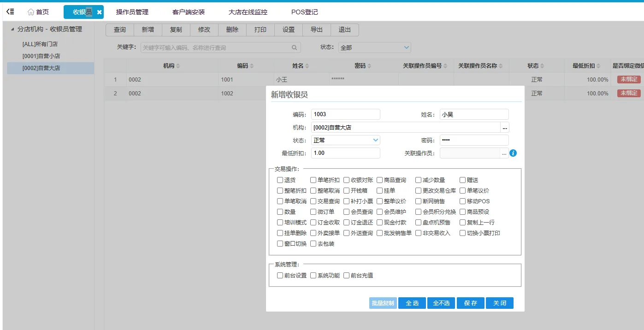The height and width of the screenshot is (330, 644).
Task: Click the 编码 input field showing 1003
Action: click(x=346, y=114)
